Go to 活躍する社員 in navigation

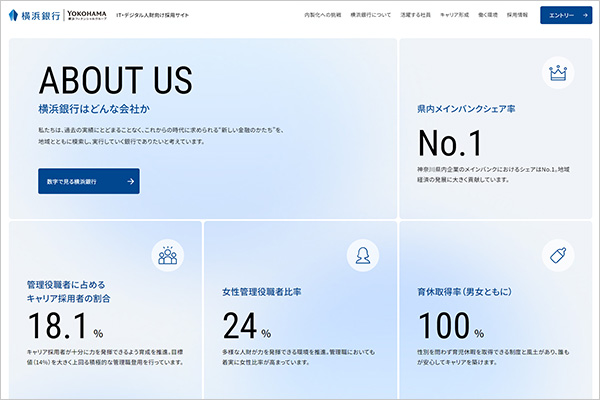click(416, 15)
